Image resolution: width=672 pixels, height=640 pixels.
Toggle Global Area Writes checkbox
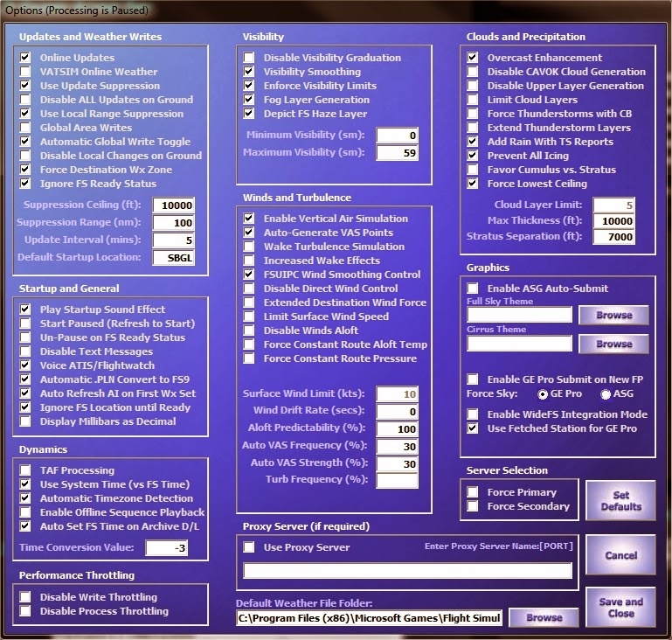[25, 128]
